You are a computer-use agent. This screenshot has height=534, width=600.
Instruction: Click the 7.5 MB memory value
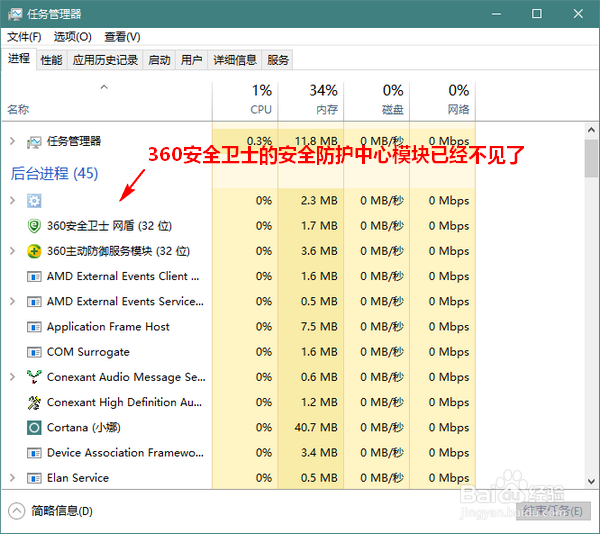click(319, 327)
